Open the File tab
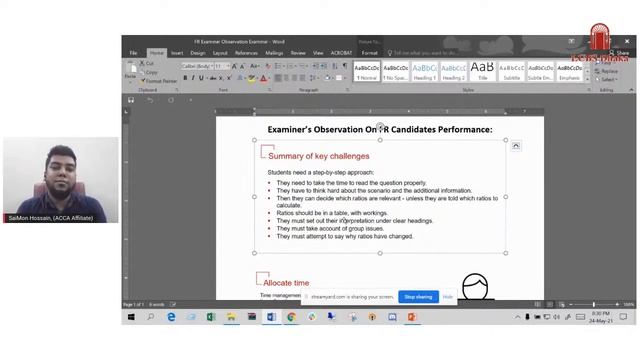The width and height of the screenshot is (640, 360). click(133, 53)
